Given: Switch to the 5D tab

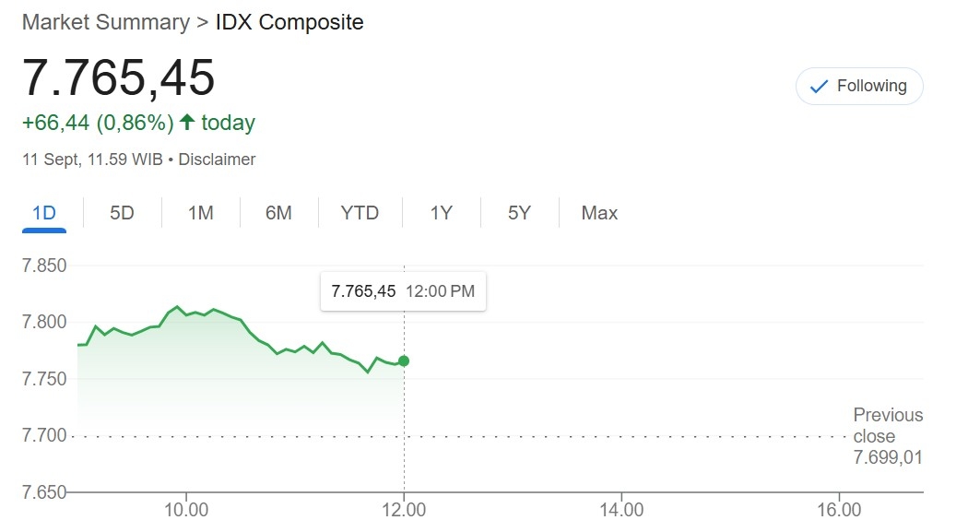Looking at the screenshot, I should pyautogui.click(x=122, y=213).
